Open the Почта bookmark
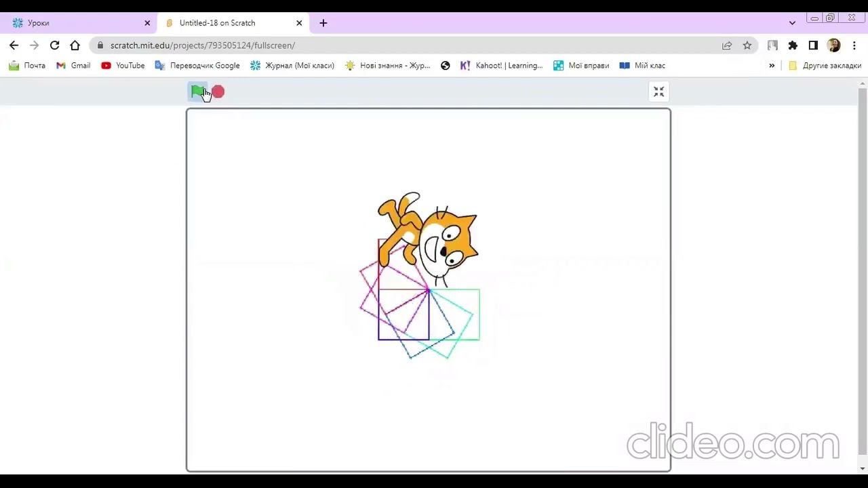 27,66
